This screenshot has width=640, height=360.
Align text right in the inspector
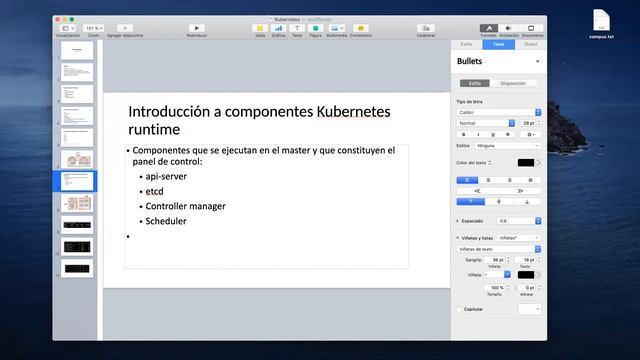pos(509,180)
